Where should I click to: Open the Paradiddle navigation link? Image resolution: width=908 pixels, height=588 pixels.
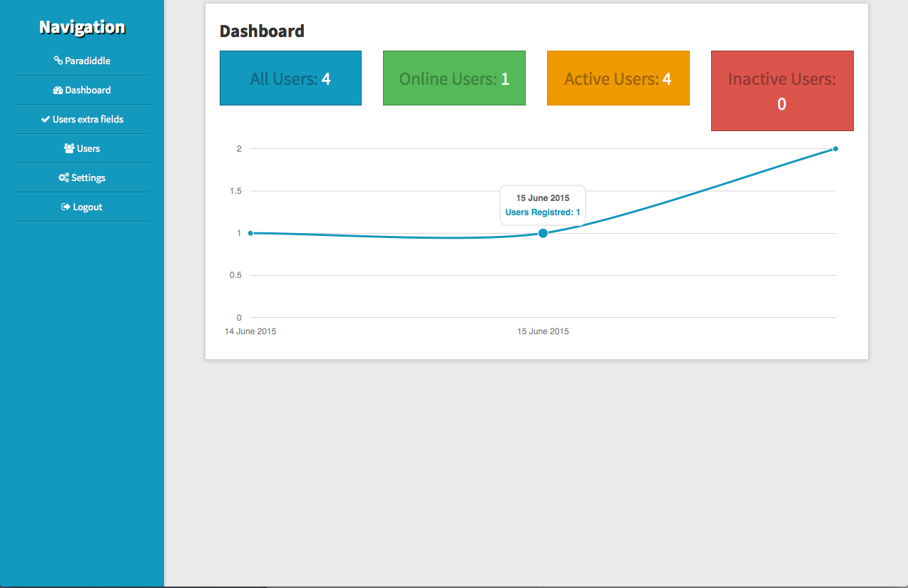82,61
